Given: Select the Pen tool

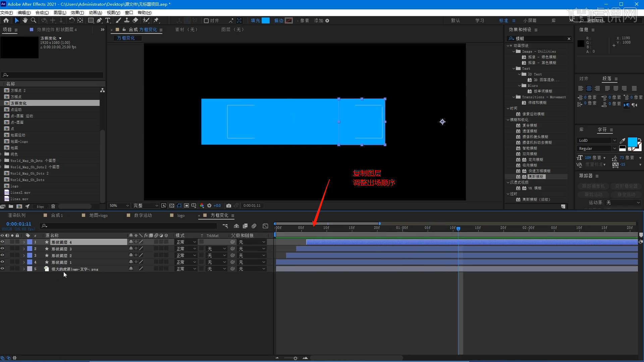Looking at the screenshot, I should [x=99, y=20].
